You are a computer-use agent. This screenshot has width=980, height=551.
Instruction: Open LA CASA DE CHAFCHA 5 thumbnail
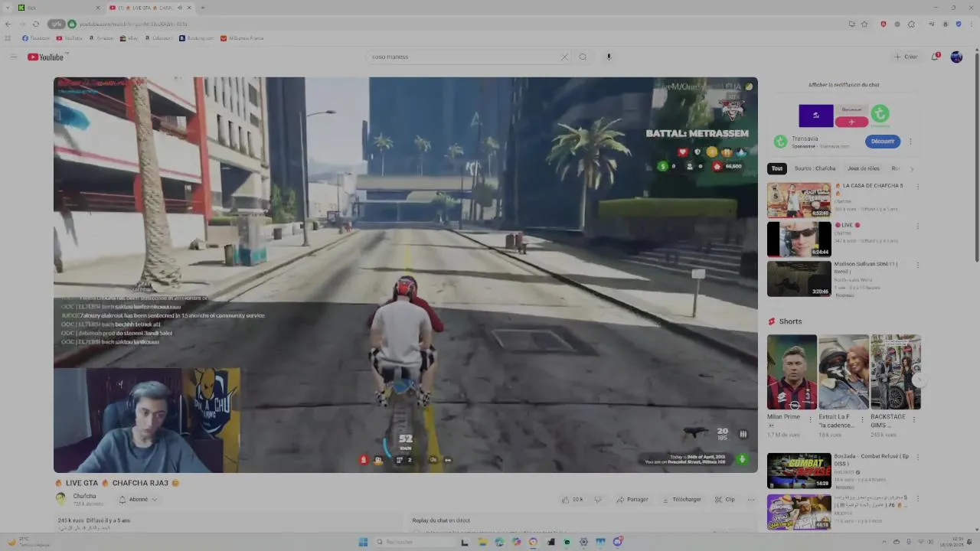(799, 200)
